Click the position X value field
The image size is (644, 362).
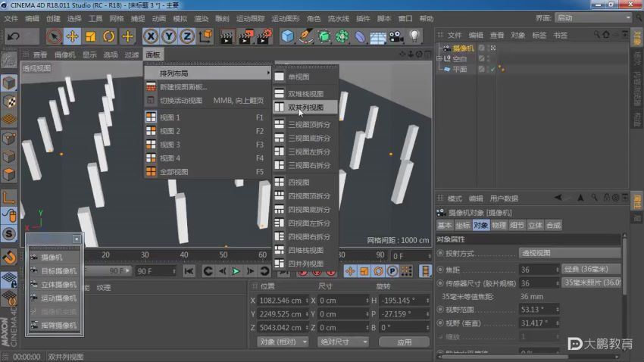(x=283, y=301)
